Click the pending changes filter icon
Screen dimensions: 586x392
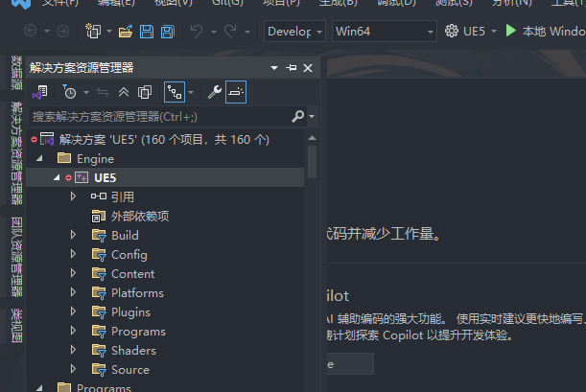click(x=69, y=92)
